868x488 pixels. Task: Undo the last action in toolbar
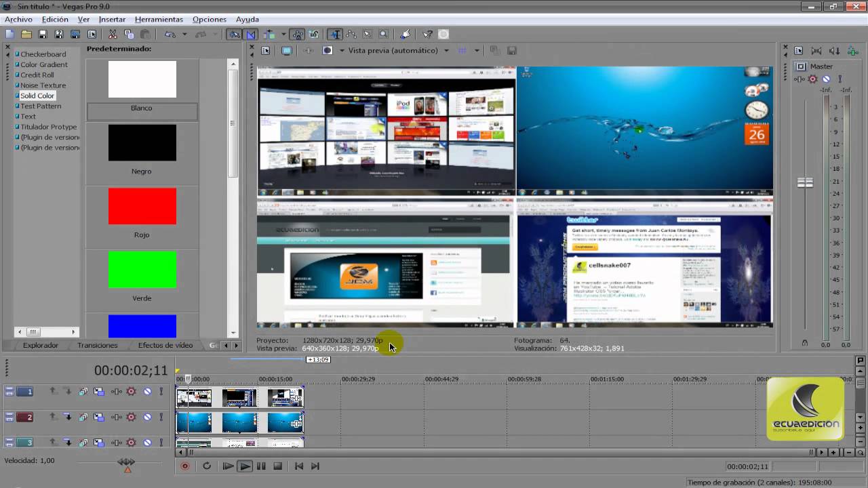pos(170,34)
